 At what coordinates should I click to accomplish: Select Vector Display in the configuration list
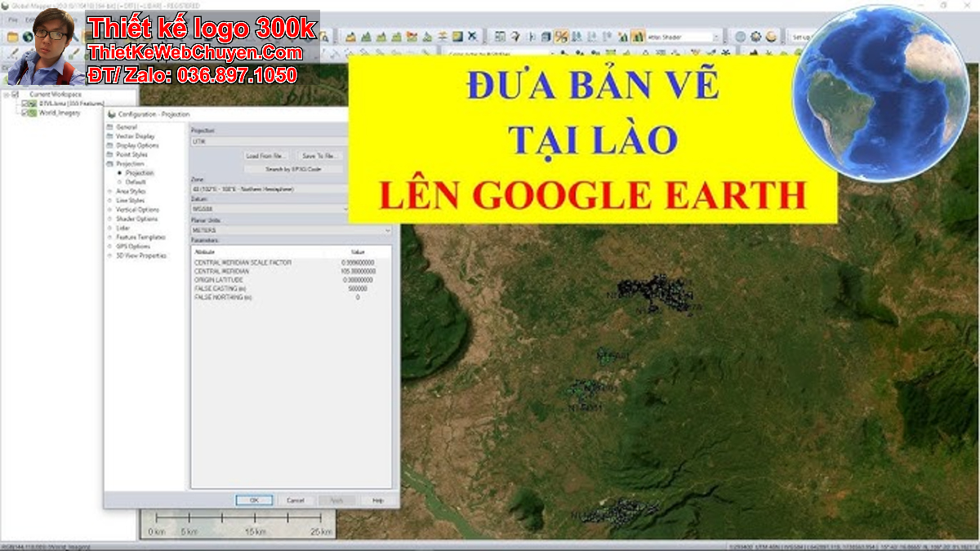[x=135, y=136]
